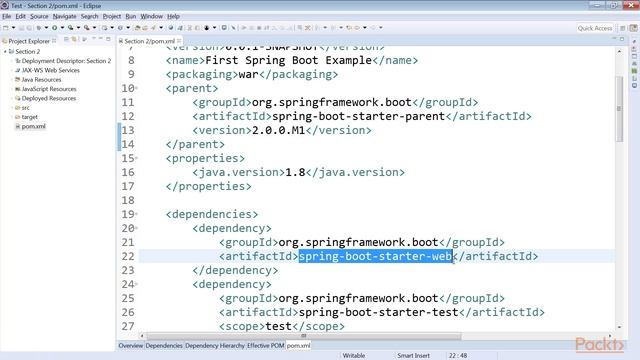Switch to the Effective POM tab
The height and width of the screenshot is (360, 640).
coord(265,346)
